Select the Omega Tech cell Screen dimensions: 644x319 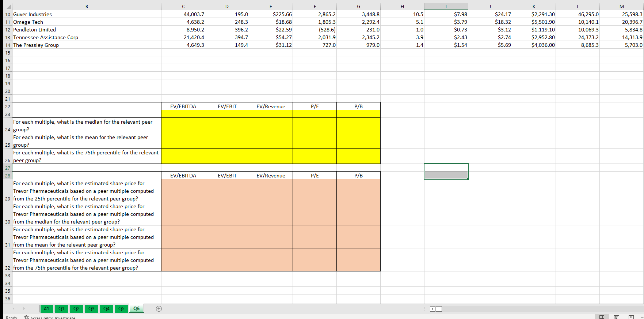pyautogui.click(x=87, y=22)
